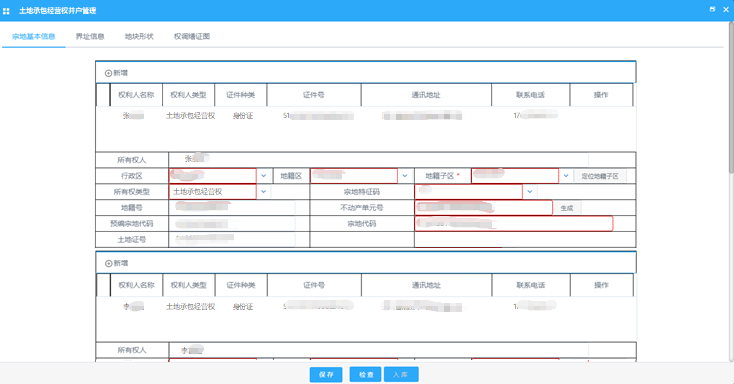Click 权利人名称 header in 张's table
Viewport: 734px width, 384px height.
coord(136,95)
